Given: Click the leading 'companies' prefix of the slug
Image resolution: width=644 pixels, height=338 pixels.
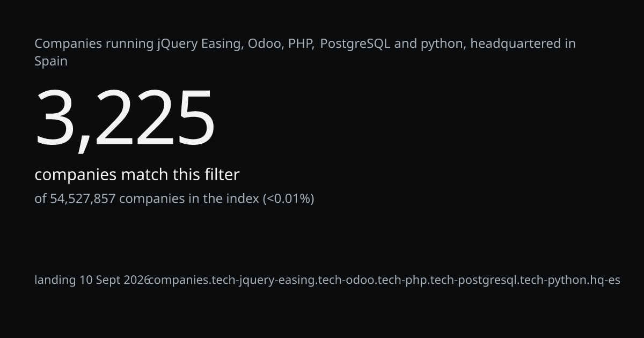Looking at the screenshot, I should coord(179,280).
